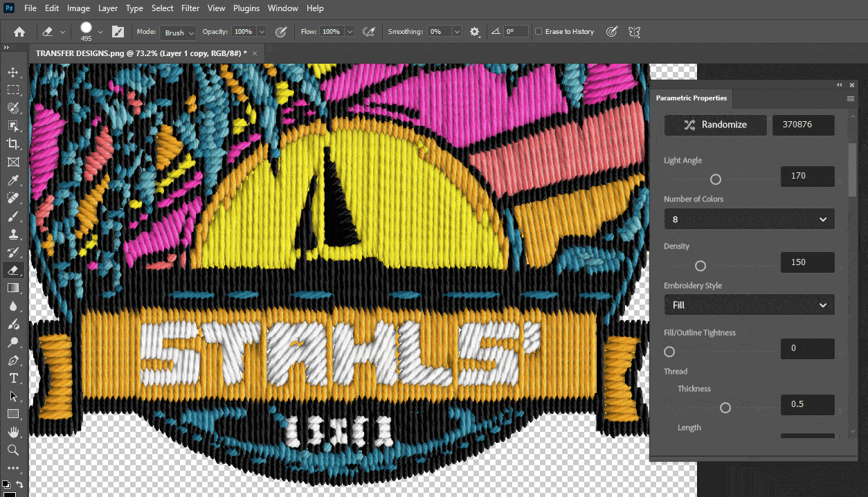Reset default foreground and background colors

(6, 485)
